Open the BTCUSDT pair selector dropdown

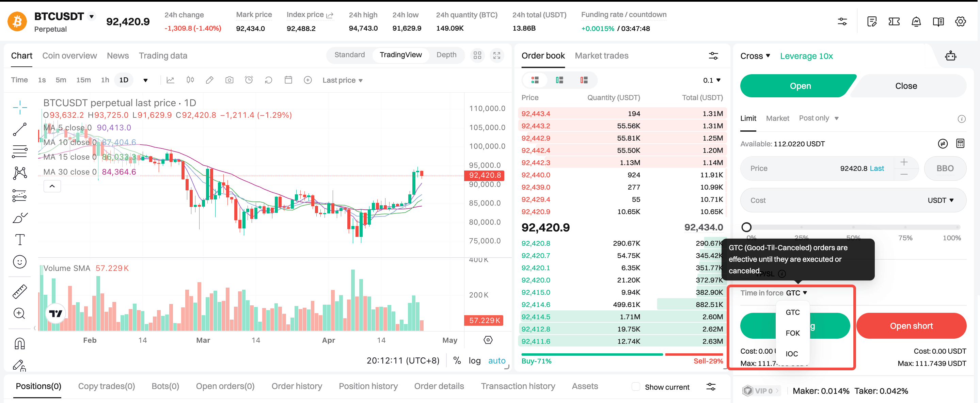point(91,16)
